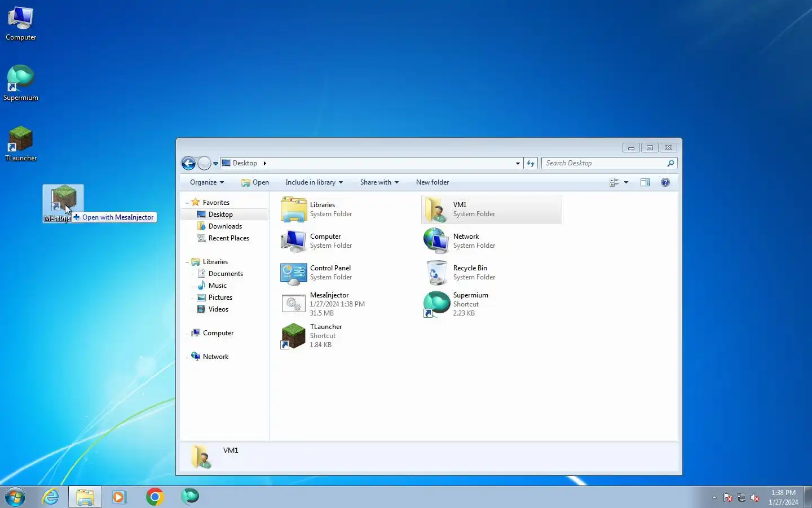The width and height of the screenshot is (812, 508).
Task: Open Include in library menu
Action: (x=314, y=182)
